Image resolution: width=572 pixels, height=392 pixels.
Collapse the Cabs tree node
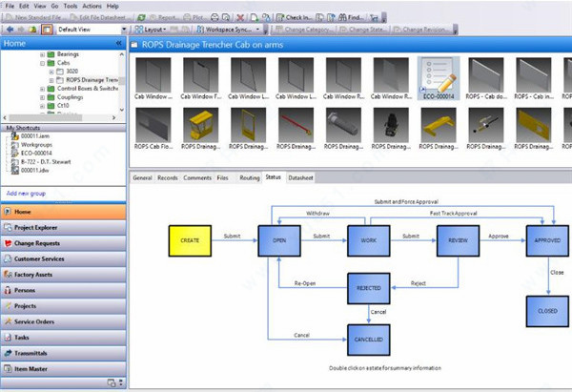42,63
